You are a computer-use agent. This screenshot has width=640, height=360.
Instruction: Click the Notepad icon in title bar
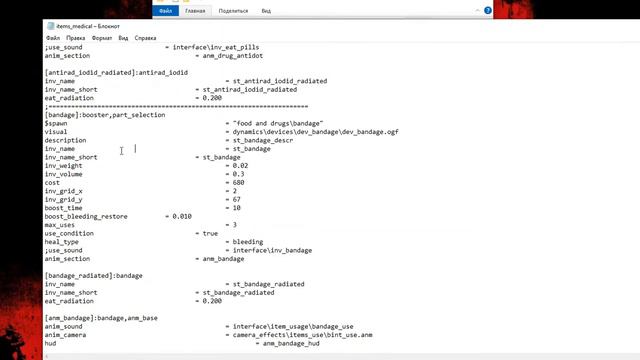51,26
